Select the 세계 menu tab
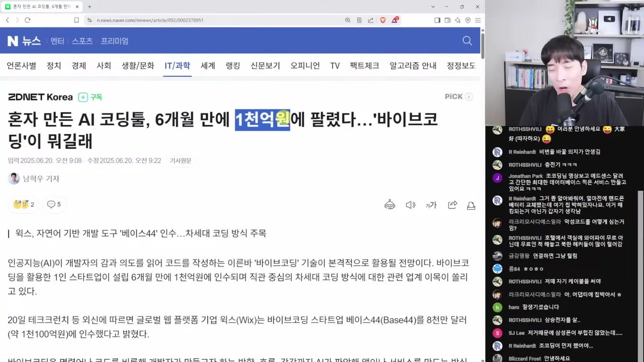The image size is (644, 362). coord(207,66)
